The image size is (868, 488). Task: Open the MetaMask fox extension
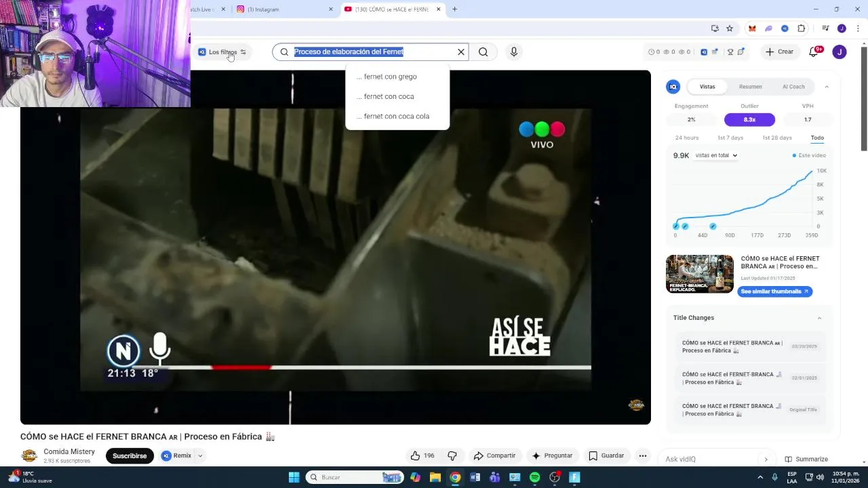tap(752, 28)
